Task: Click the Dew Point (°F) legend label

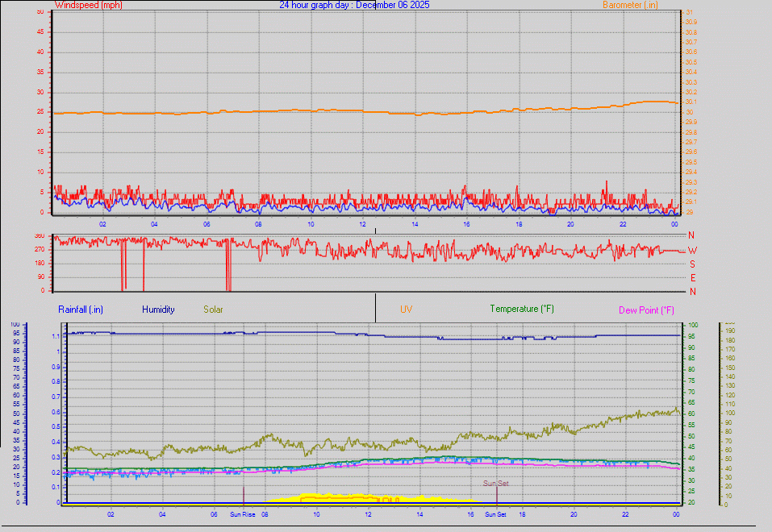Action: pyautogui.click(x=645, y=309)
